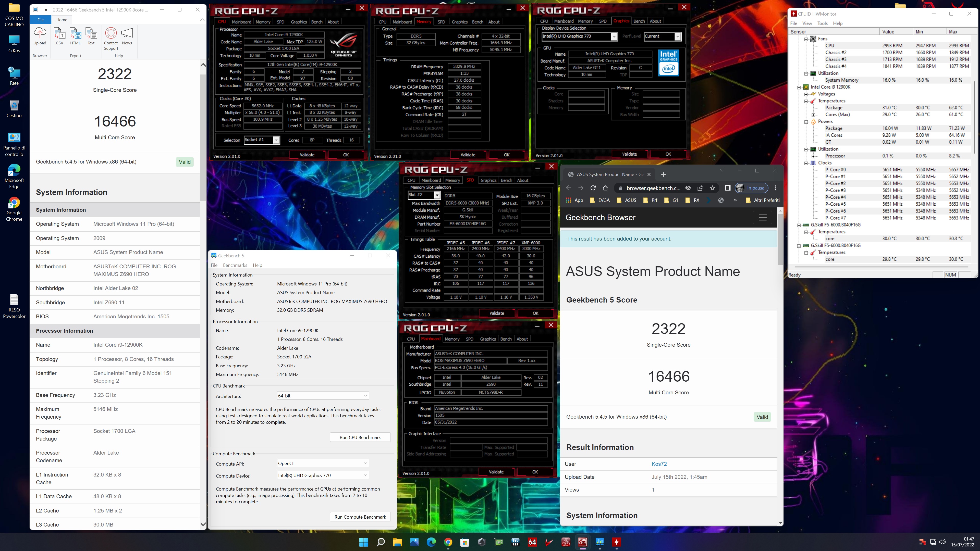Image resolution: width=980 pixels, height=551 pixels.
Task: Open Tools menu in HWMonitor
Action: [x=822, y=23]
